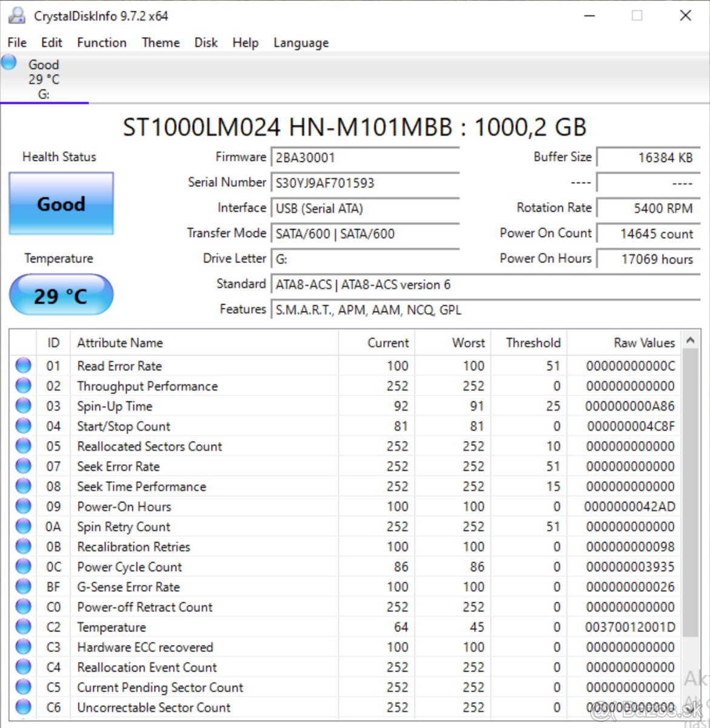Open the Theme menu
Screen dimensions: 710x728
click(160, 42)
